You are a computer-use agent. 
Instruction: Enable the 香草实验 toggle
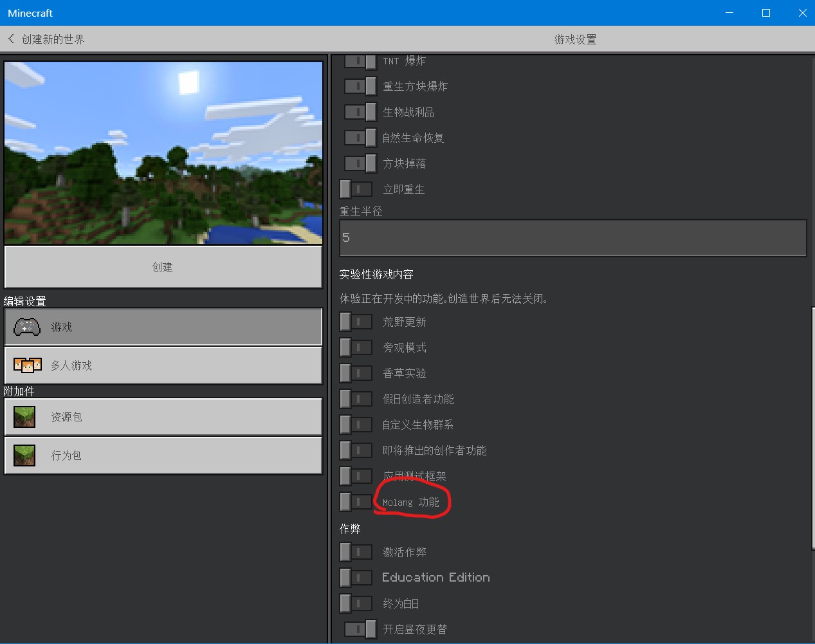(x=356, y=373)
